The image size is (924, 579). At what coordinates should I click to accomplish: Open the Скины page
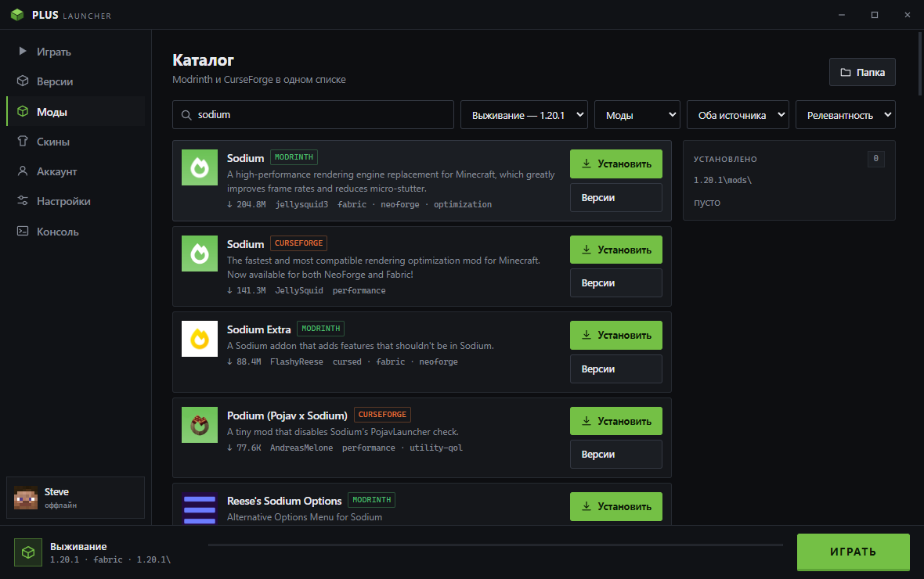(x=75, y=142)
